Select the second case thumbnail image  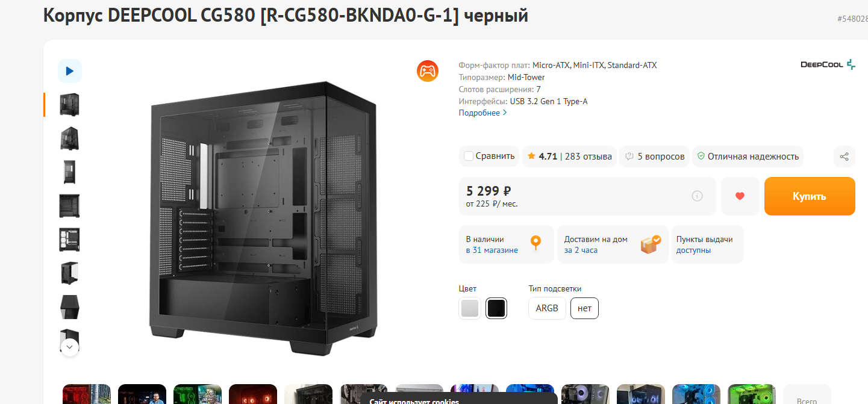(70, 138)
